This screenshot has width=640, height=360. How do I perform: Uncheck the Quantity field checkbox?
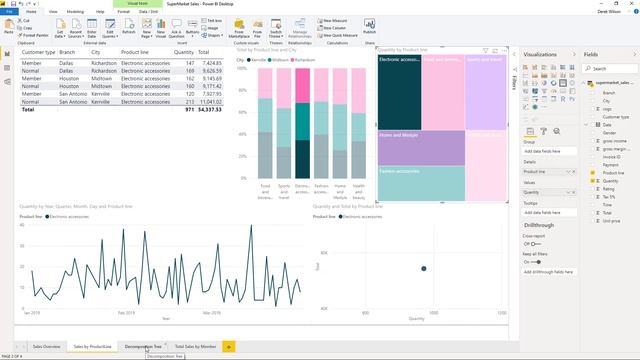[593, 181]
